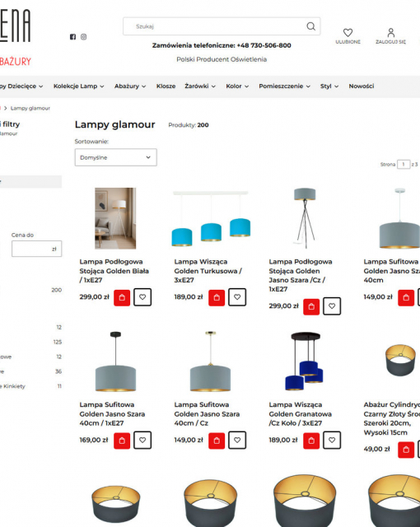Favorite Lampa Wisząca Golden Granatowa
This screenshot has height=527, width=420.
(332, 441)
